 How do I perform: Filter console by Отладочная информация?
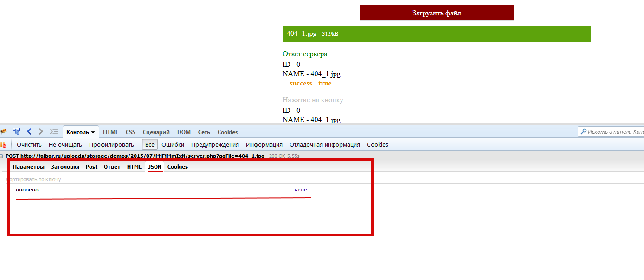tap(325, 144)
